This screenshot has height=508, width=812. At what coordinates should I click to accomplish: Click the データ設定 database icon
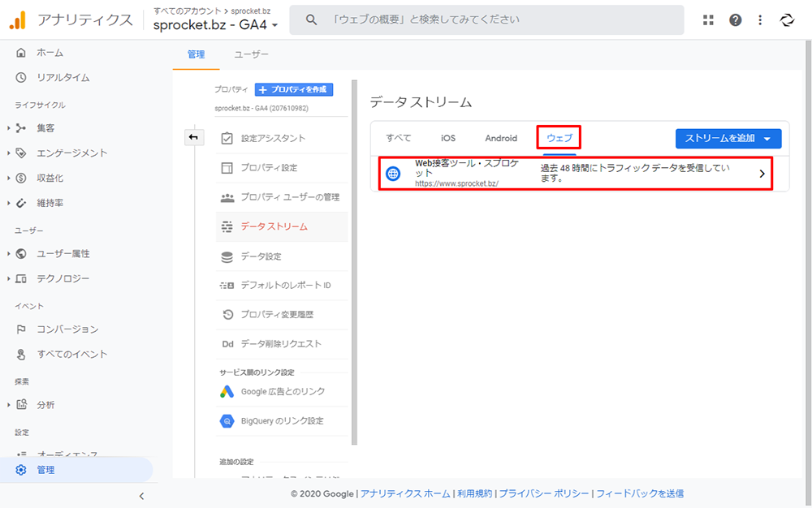(x=227, y=256)
